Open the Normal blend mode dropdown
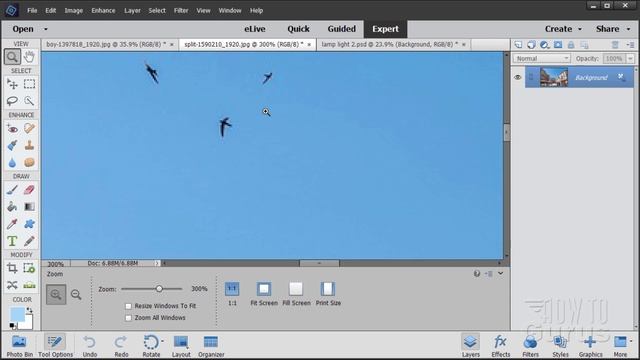Viewport: 640px width, 360px height. tap(541, 59)
